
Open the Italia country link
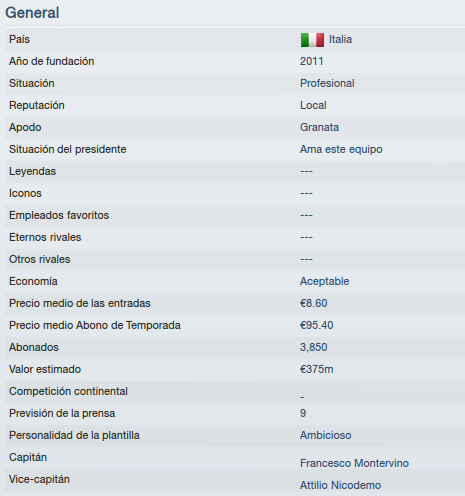340,39
